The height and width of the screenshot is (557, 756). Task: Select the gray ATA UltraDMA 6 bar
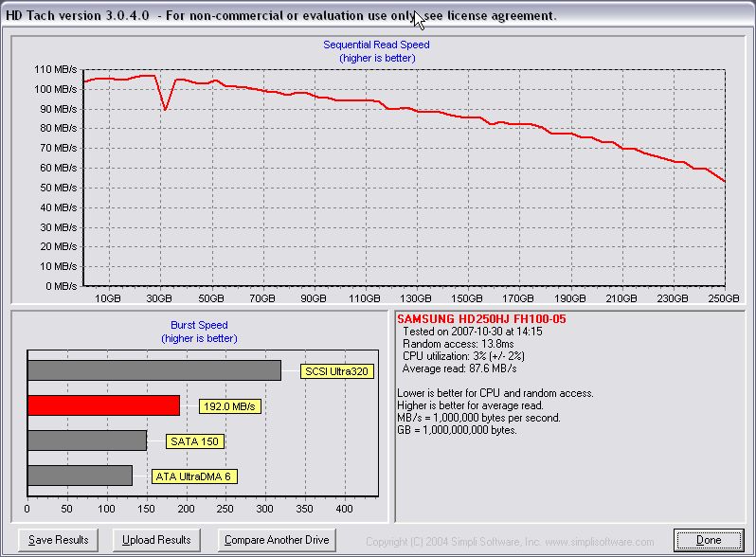tap(80, 476)
